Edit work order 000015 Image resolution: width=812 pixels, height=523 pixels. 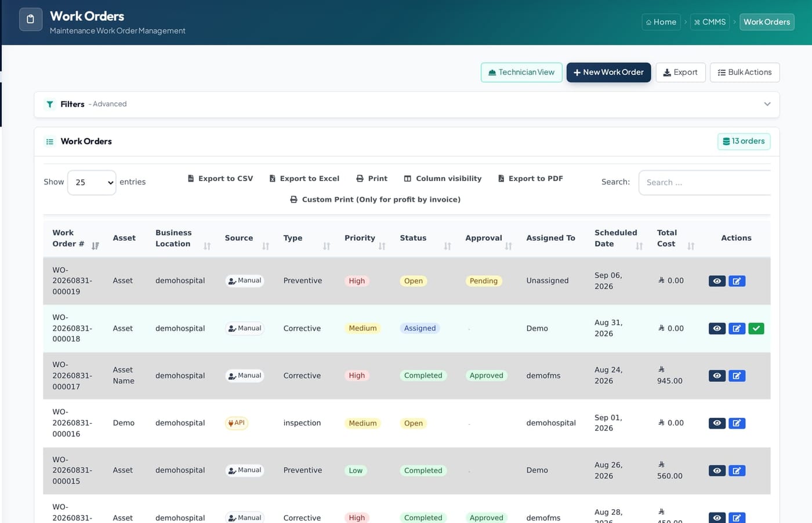click(x=737, y=471)
